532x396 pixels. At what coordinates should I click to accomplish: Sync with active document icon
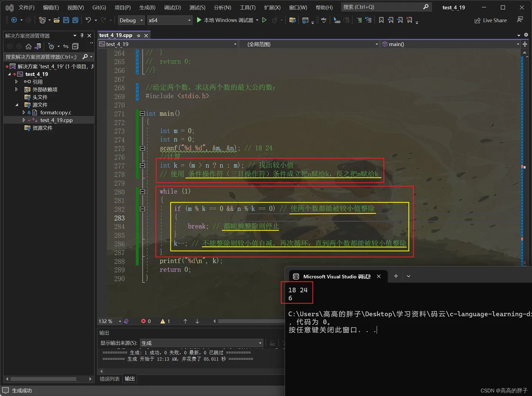coord(66,46)
